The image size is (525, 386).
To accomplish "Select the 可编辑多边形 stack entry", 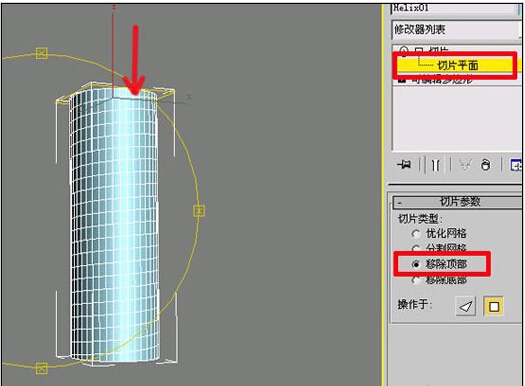I will (x=442, y=80).
